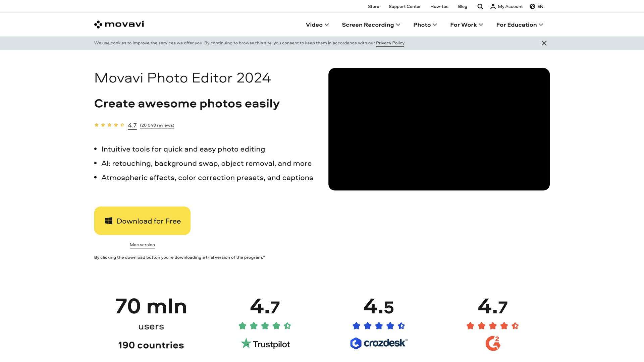The width and height of the screenshot is (644, 362).
Task: Open the Support Center link
Action: tap(405, 6)
